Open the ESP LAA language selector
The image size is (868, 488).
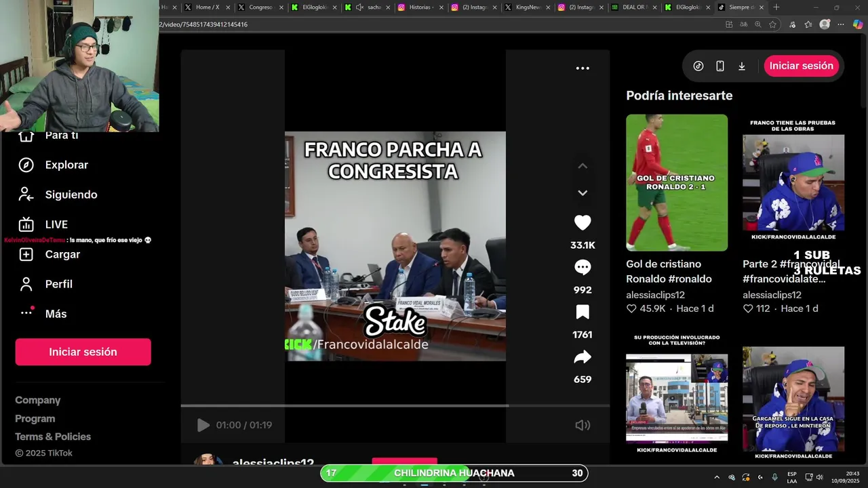(792, 477)
